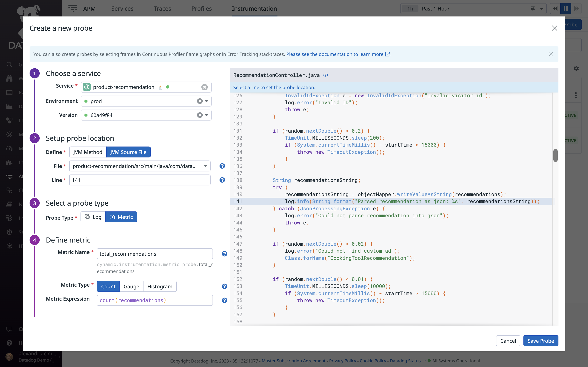
Task: Click the help icon beside Line field
Action: [222, 180]
